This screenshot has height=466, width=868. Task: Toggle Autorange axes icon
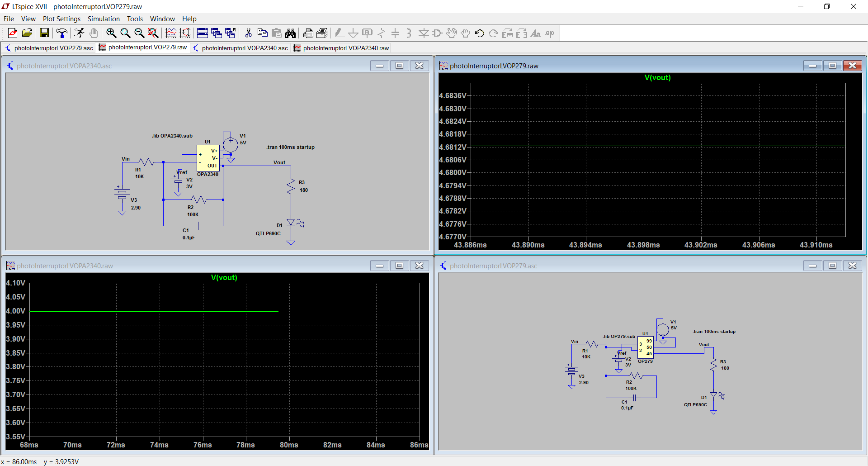pyautogui.click(x=185, y=33)
